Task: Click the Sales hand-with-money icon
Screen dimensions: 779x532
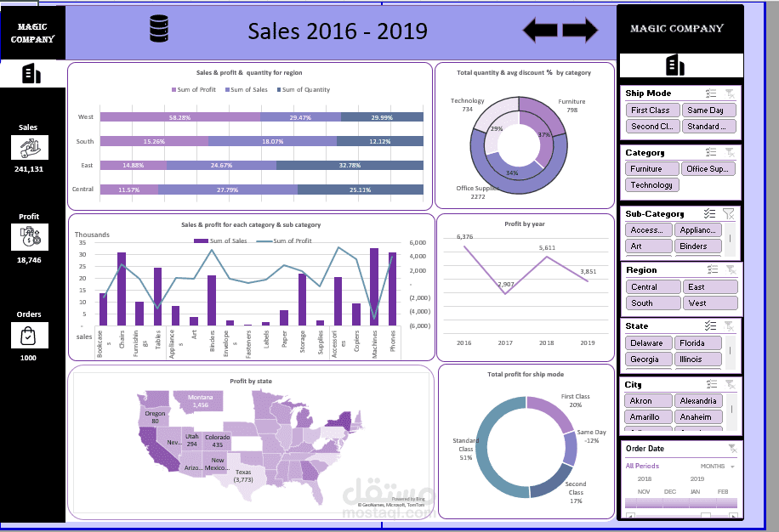Action: tap(30, 147)
